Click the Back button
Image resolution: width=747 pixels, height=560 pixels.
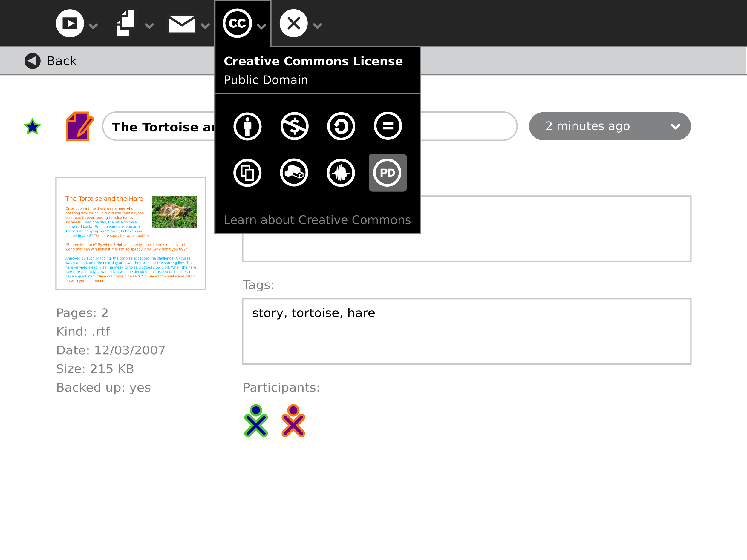click(x=51, y=61)
